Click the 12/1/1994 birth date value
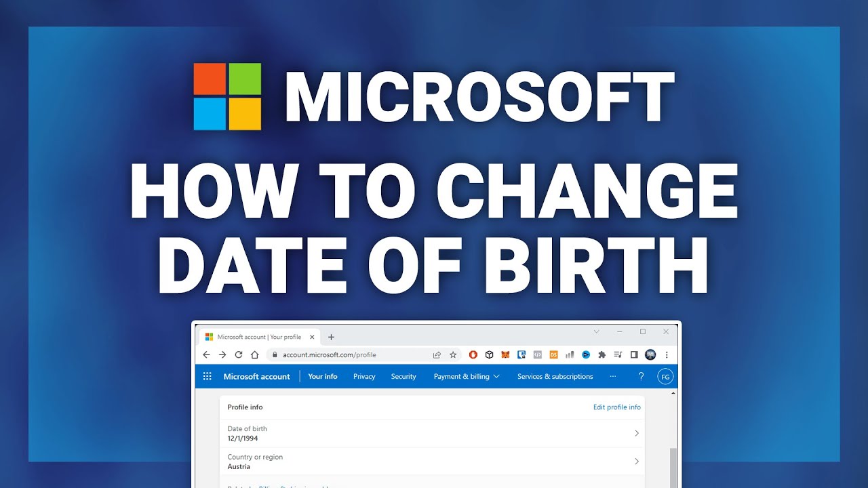 click(243, 439)
